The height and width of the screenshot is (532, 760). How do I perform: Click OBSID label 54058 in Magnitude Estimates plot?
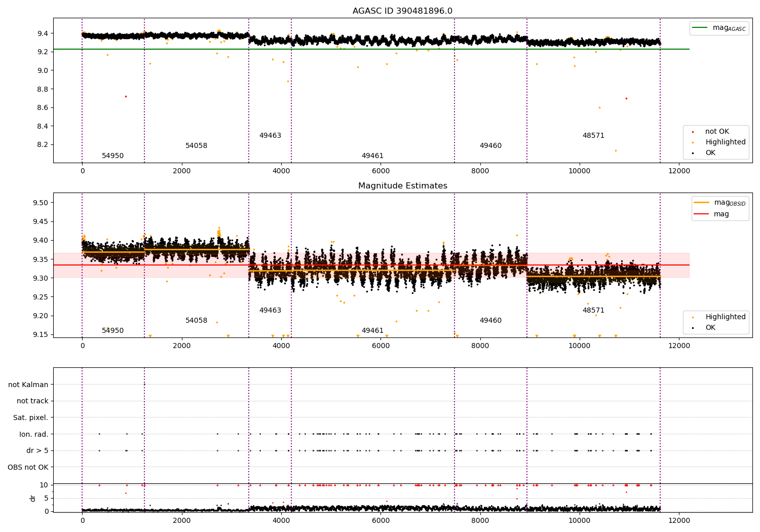[x=196, y=321]
